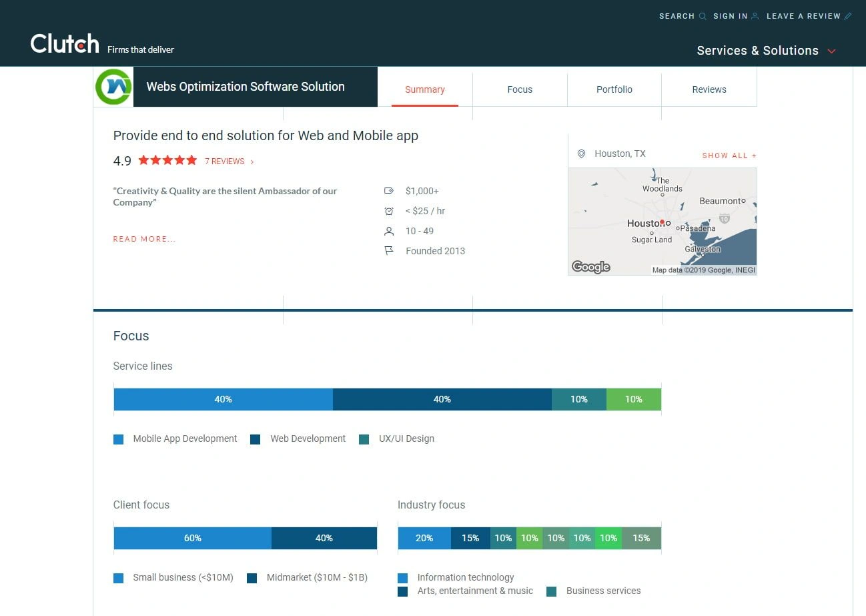Click the 40% Midmarket bar segment
This screenshot has width=866, height=616.
[324, 538]
